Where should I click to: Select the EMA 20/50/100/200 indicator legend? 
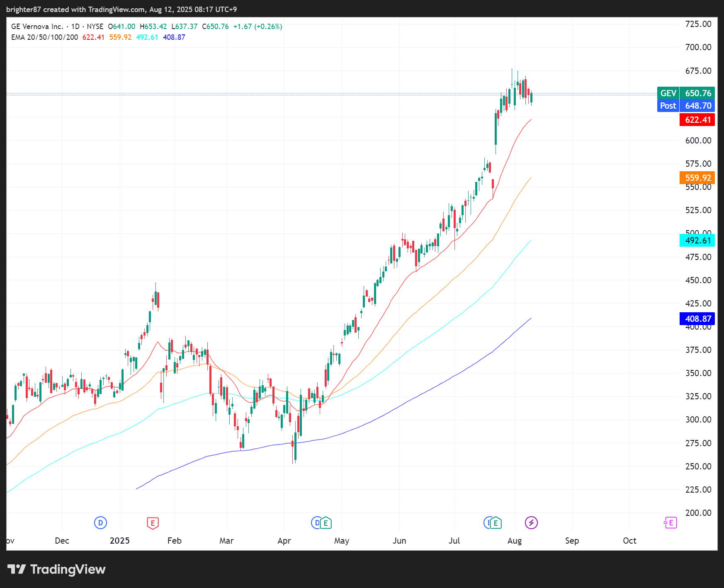44,37
